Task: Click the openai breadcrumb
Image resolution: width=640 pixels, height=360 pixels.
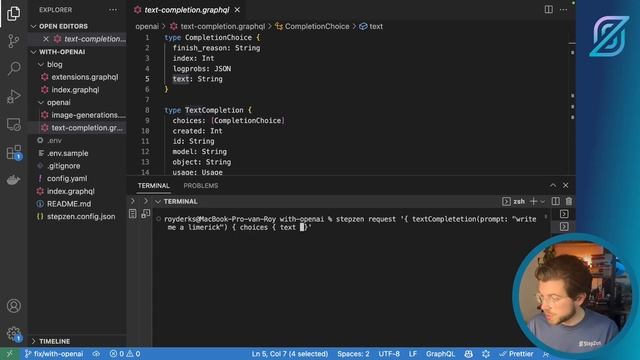Action: 147,26
